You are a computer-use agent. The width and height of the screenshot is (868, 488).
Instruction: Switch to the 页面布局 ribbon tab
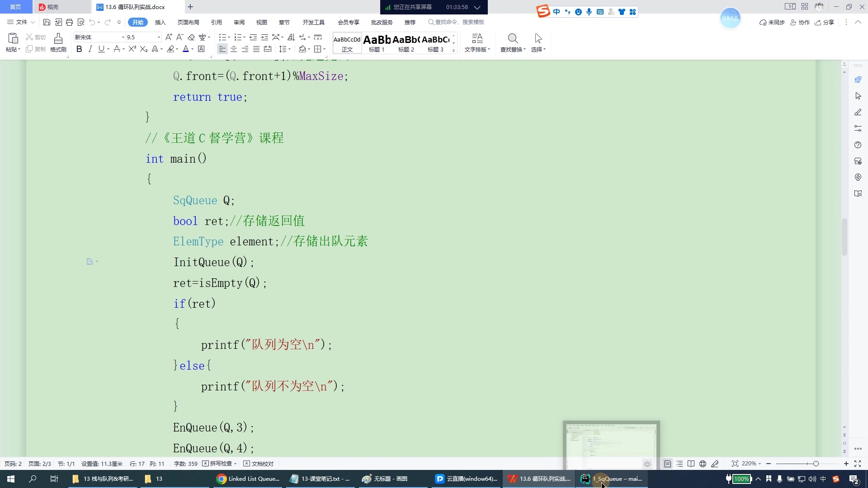pyautogui.click(x=188, y=22)
